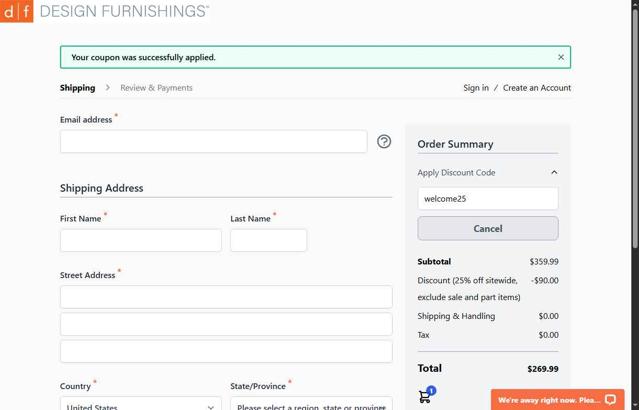
Task: Go to Review & Payments step
Action: pos(156,88)
